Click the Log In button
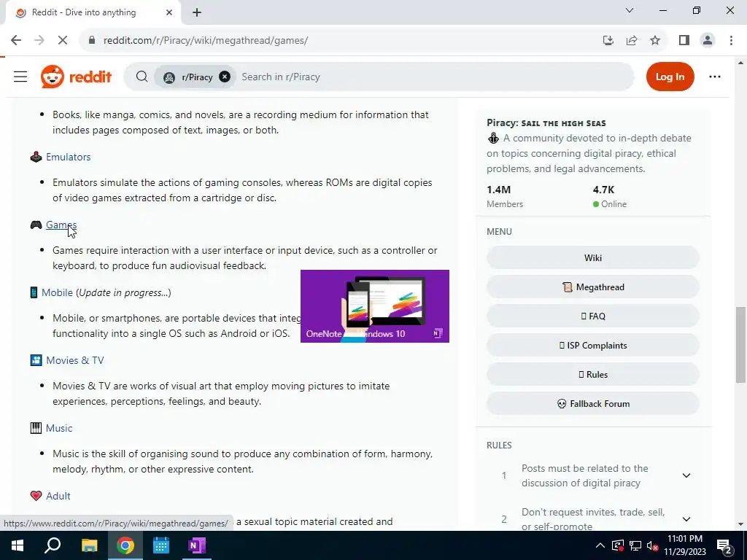 (670, 77)
